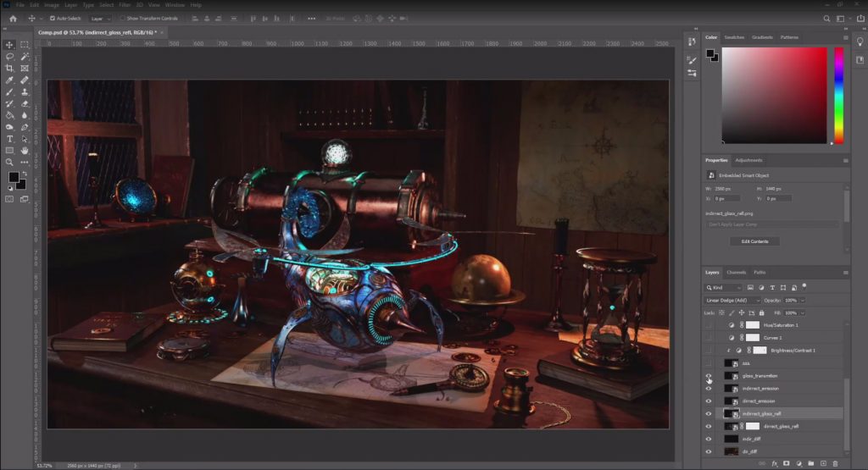The width and height of the screenshot is (868, 470).
Task: Select the Eyedropper tool
Action: 9,80
